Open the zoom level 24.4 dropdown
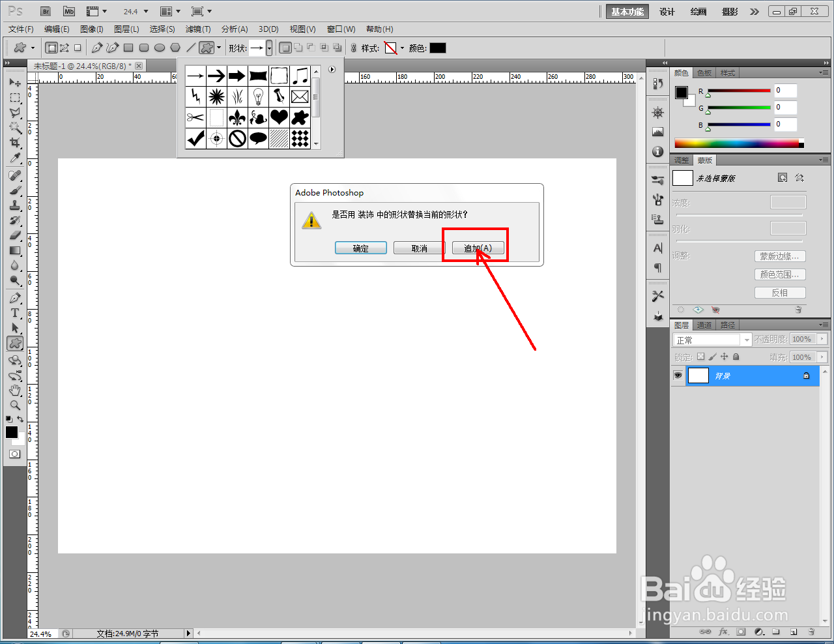 click(x=146, y=12)
